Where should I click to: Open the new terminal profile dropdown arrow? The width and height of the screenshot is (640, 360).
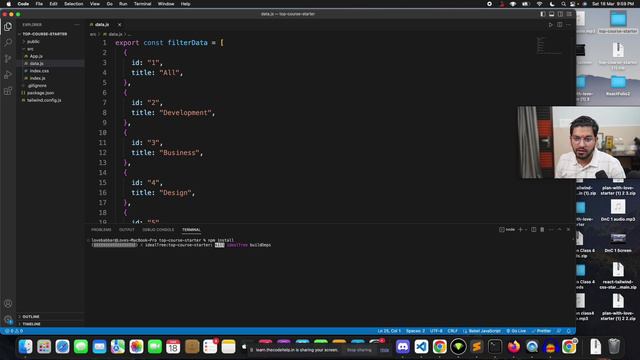point(526,230)
